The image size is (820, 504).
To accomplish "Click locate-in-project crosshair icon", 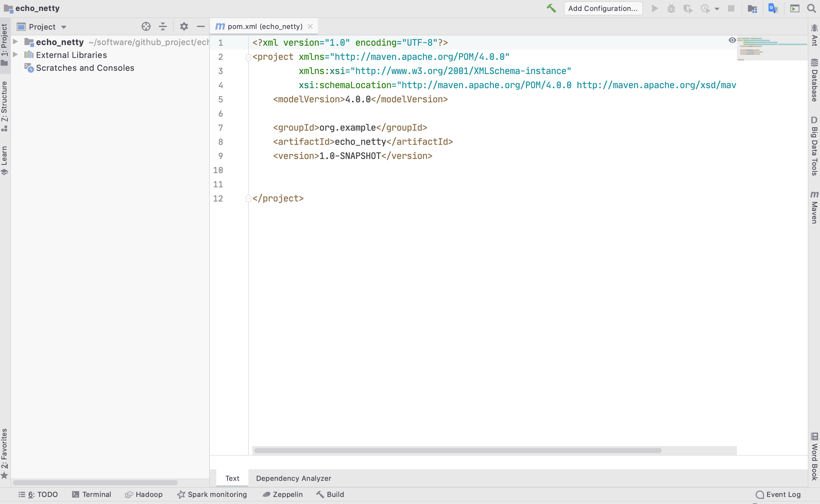I will coord(146,26).
